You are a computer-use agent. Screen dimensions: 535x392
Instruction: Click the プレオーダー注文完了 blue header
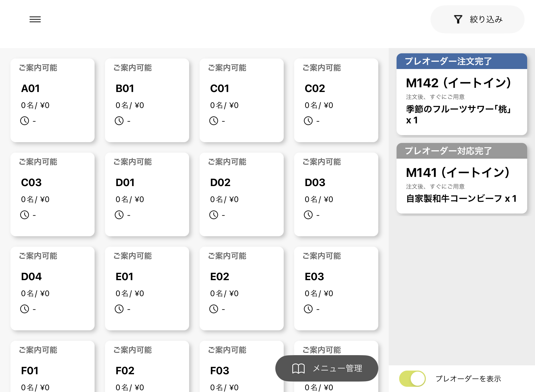pos(462,61)
